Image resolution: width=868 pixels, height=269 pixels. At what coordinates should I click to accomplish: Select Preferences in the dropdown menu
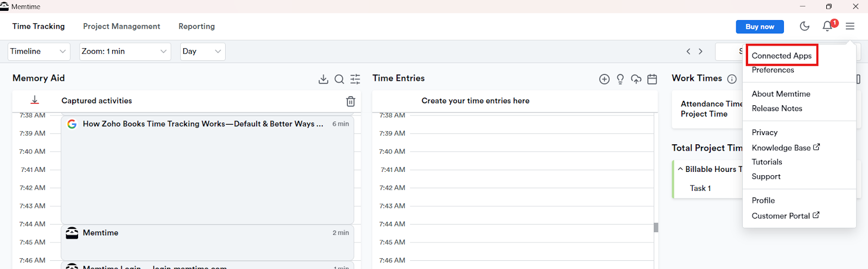773,70
